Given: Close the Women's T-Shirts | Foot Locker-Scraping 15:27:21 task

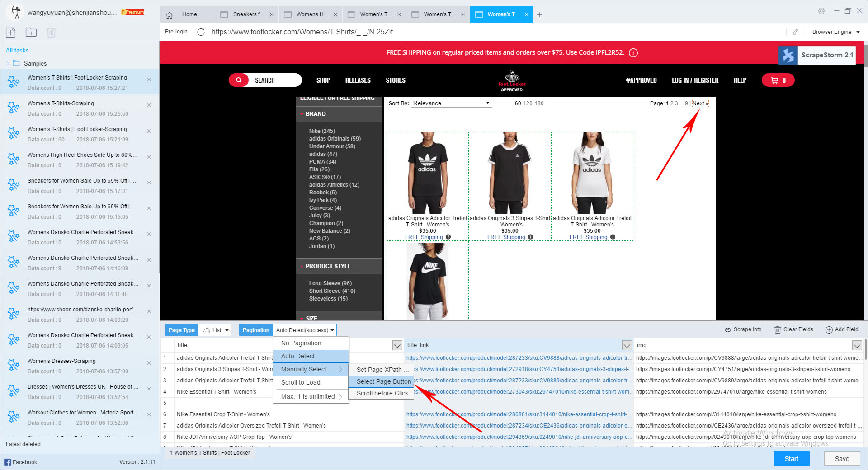Looking at the screenshot, I should tap(149, 80).
